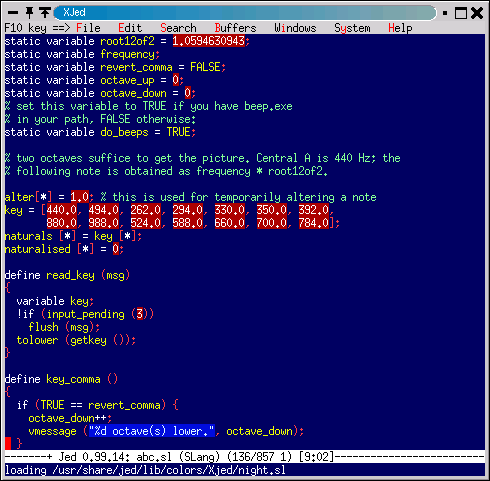490x481 pixels.
Task: Close the XJed window
Action: (x=477, y=13)
